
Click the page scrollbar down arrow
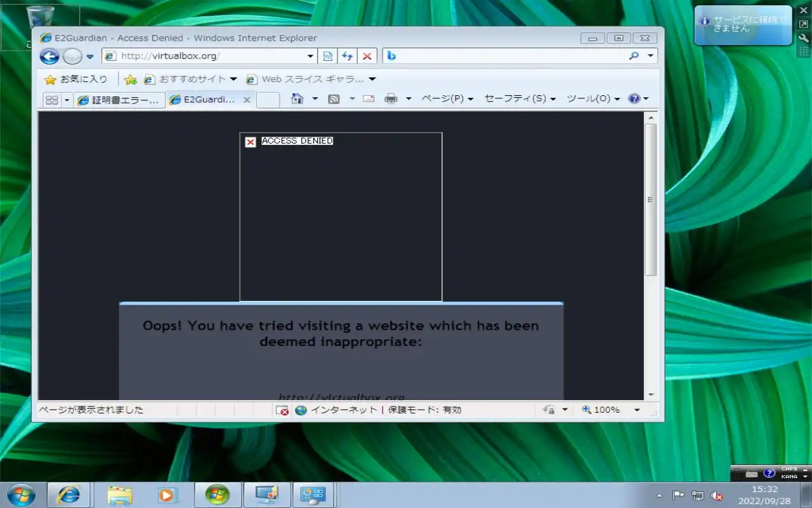click(x=650, y=394)
